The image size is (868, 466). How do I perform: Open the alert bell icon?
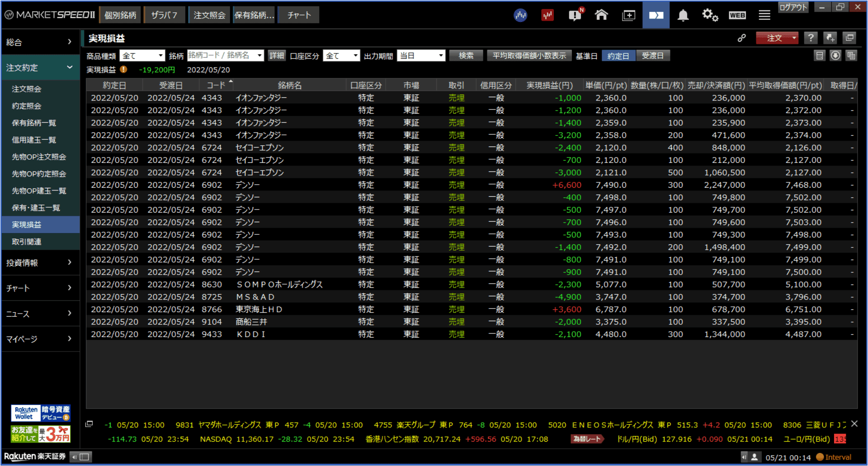[683, 15]
